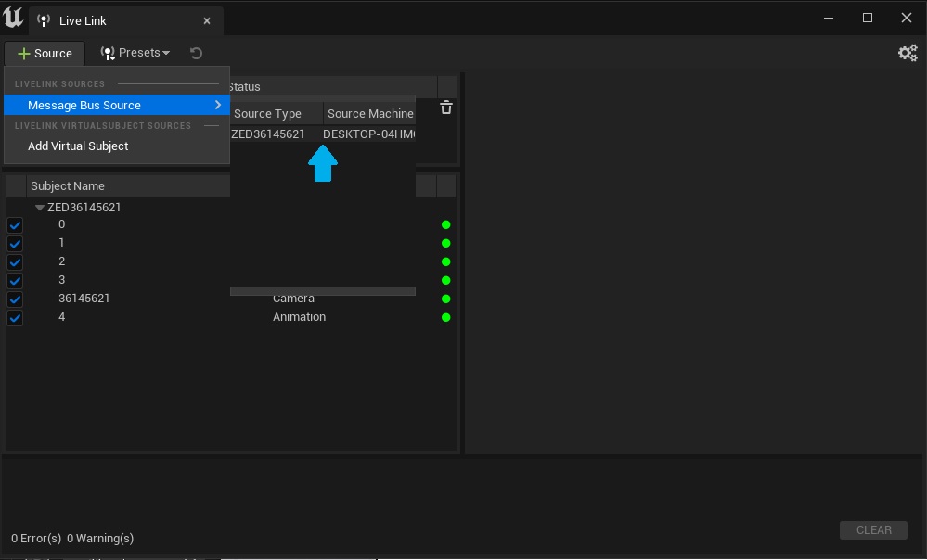Viewport: 927px width, 560px height.
Task: Uncheck subject 2 checkbox
Action: pos(15,262)
